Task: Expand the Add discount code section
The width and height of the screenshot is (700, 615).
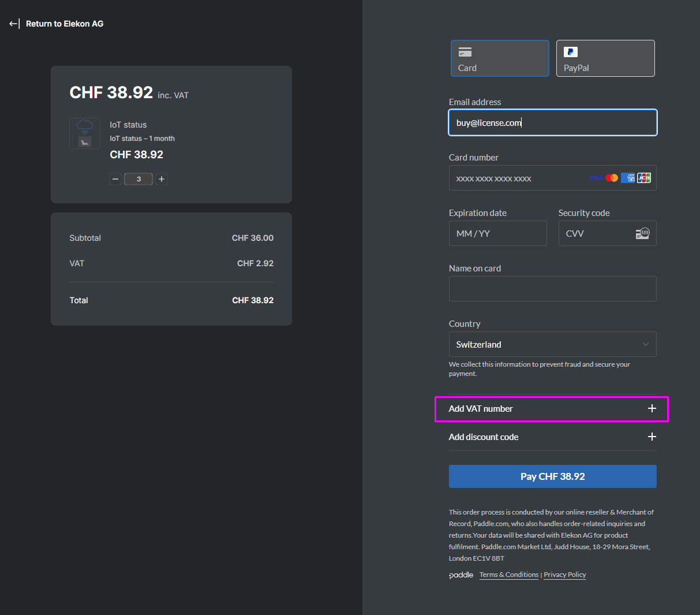Action: [652, 437]
